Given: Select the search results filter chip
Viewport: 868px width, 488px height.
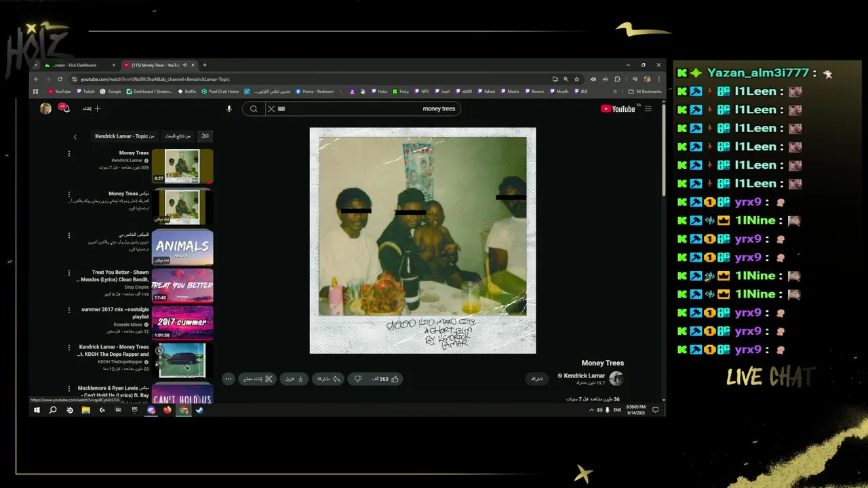Looking at the screenshot, I should click(178, 136).
